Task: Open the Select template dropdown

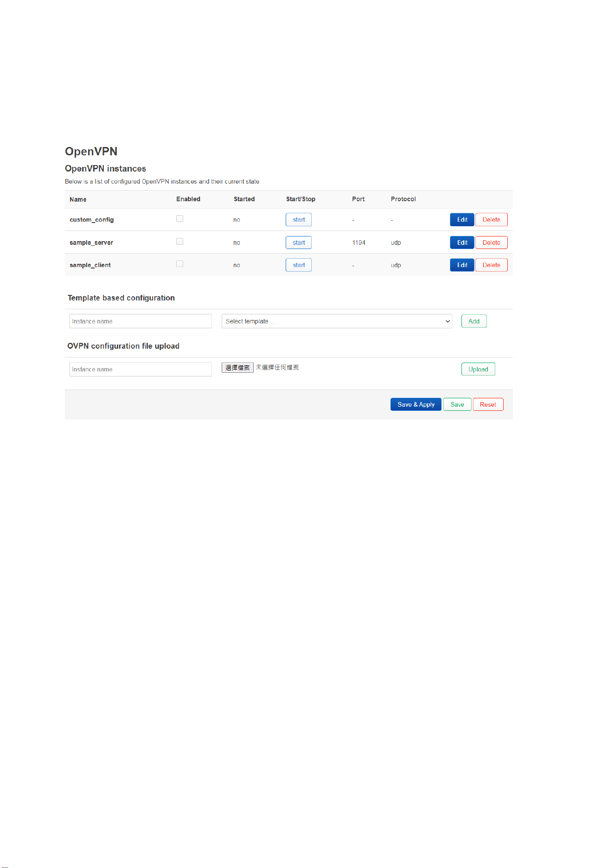Action: coord(337,321)
